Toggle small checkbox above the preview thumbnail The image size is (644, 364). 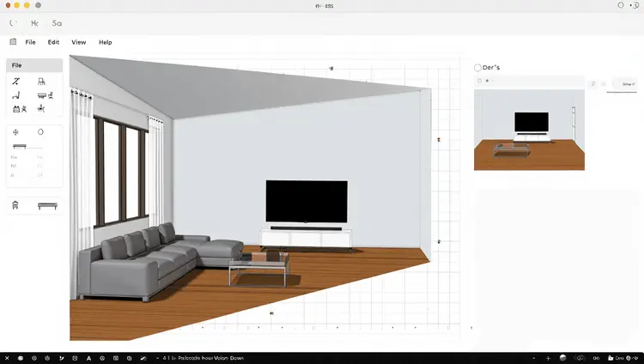(480, 81)
